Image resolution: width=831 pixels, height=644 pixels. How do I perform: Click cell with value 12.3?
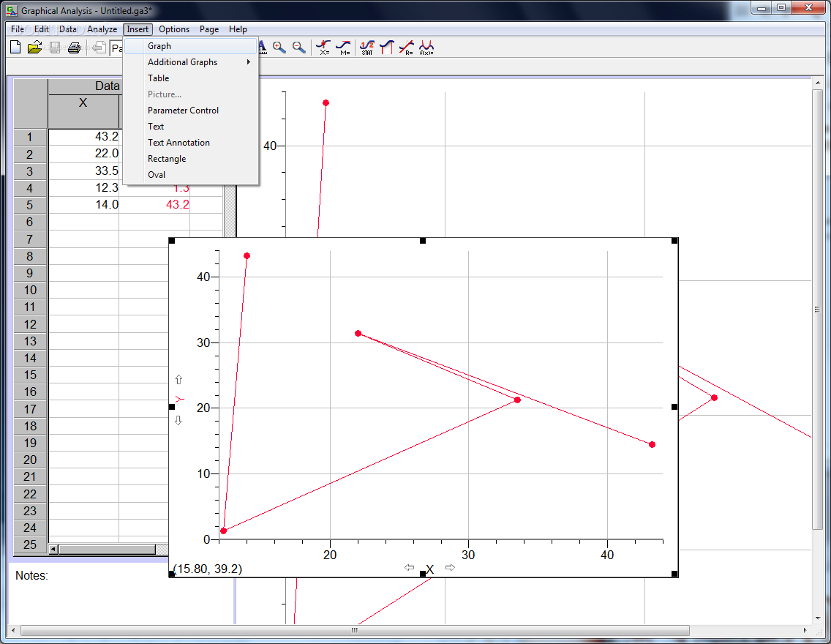pos(83,187)
